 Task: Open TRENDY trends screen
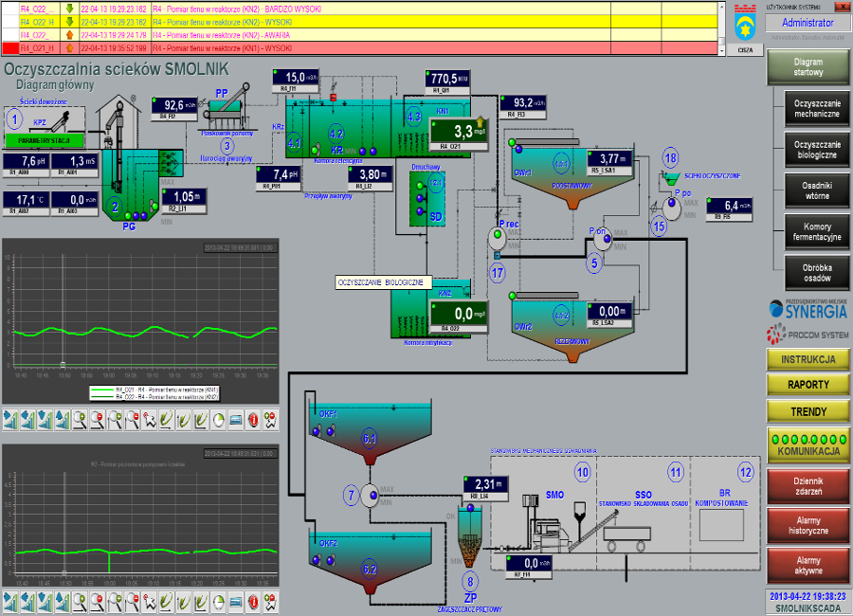808,412
